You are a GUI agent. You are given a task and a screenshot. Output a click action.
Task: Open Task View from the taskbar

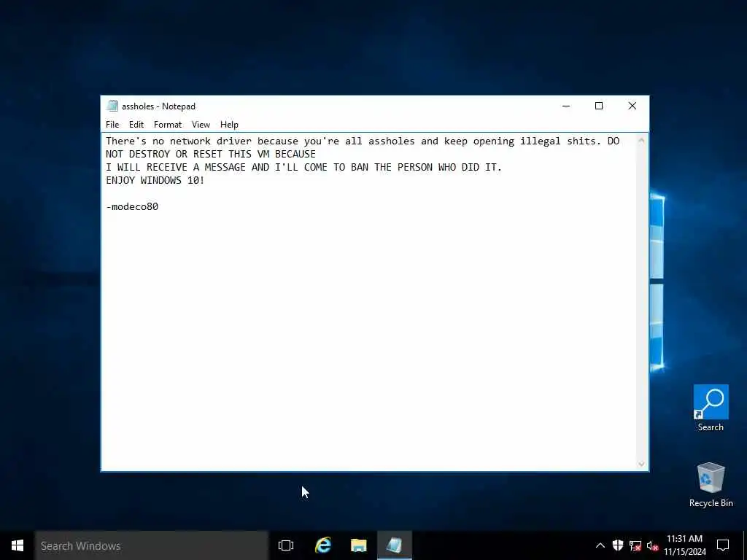(x=286, y=545)
